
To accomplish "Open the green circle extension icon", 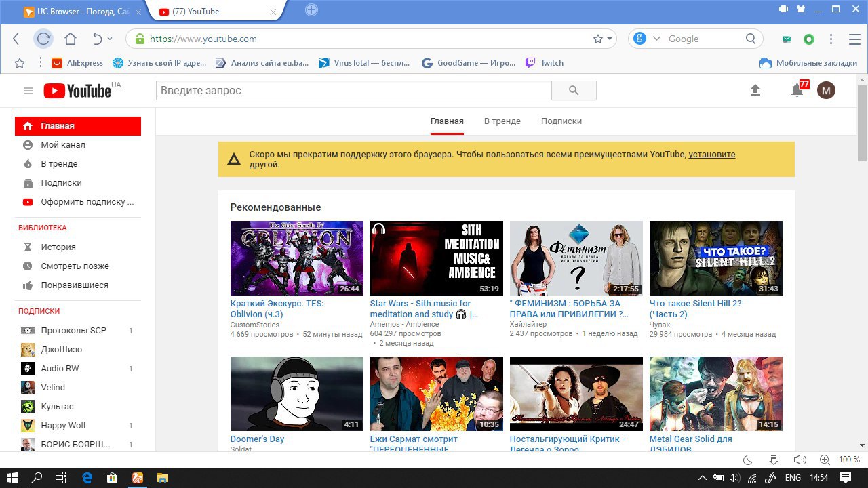I will coord(808,39).
